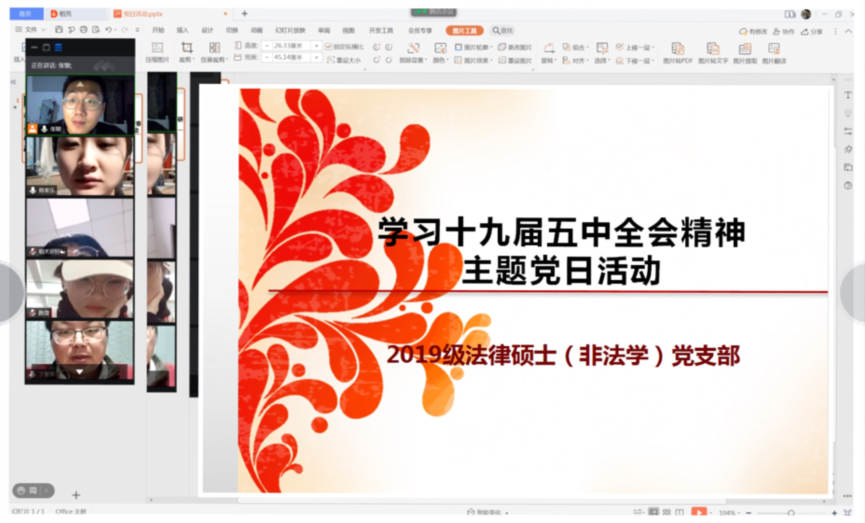Click the 重设大小 reset size button
Image resolution: width=865 pixels, height=523 pixels.
click(344, 59)
